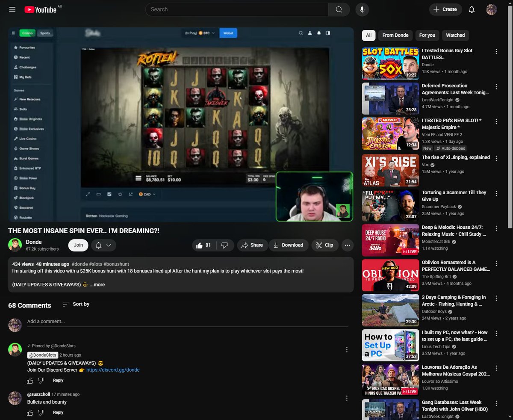
Task: Click the Share button
Action: (x=252, y=245)
